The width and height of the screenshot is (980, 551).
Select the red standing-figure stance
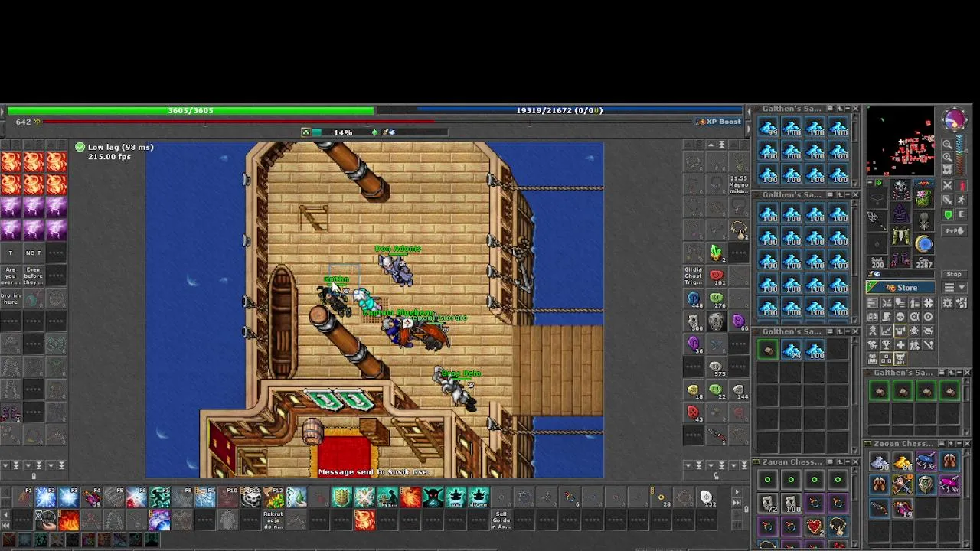coord(962,186)
